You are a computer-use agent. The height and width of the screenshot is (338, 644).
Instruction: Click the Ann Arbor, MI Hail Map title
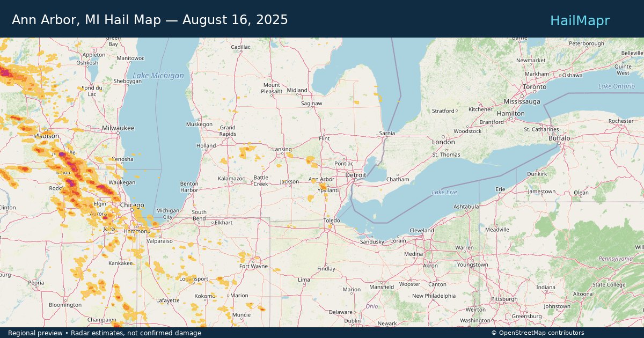(150, 20)
